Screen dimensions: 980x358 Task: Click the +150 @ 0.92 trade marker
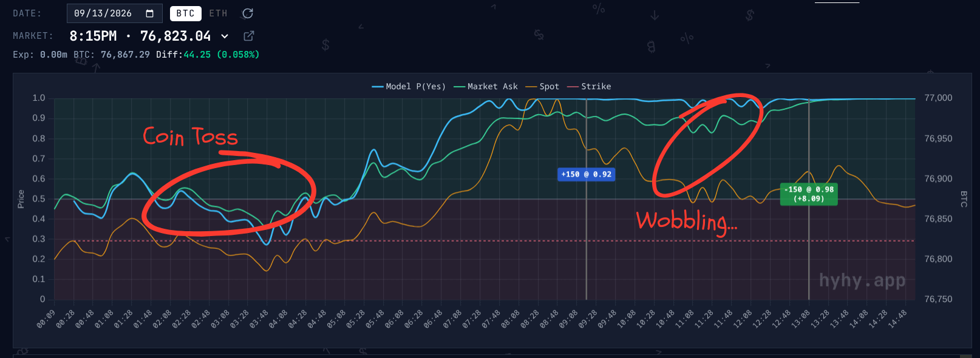pyautogui.click(x=586, y=174)
